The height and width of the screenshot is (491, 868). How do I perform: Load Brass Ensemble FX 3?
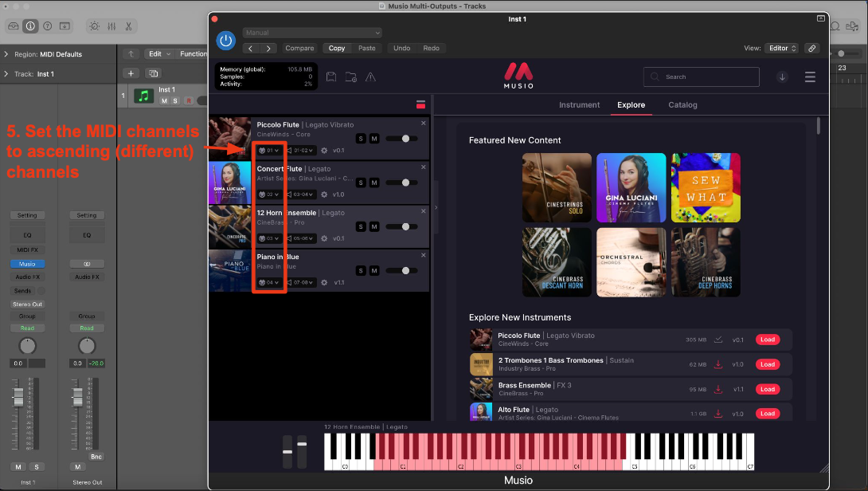(767, 389)
